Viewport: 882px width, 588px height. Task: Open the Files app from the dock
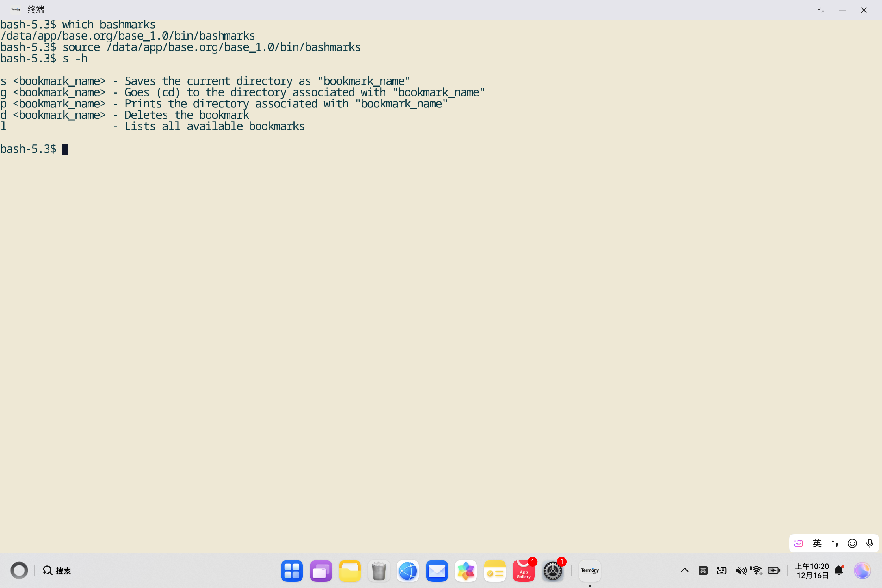[x=350, y=570]
